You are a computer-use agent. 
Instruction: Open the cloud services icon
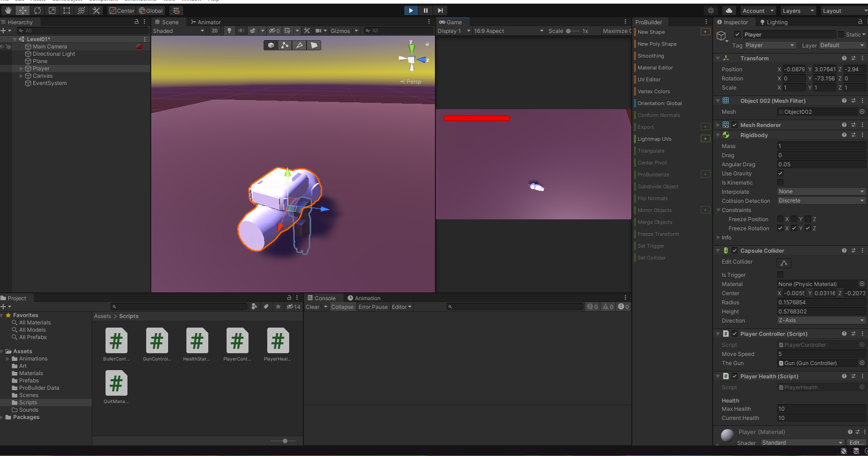(x=729, y=11)
